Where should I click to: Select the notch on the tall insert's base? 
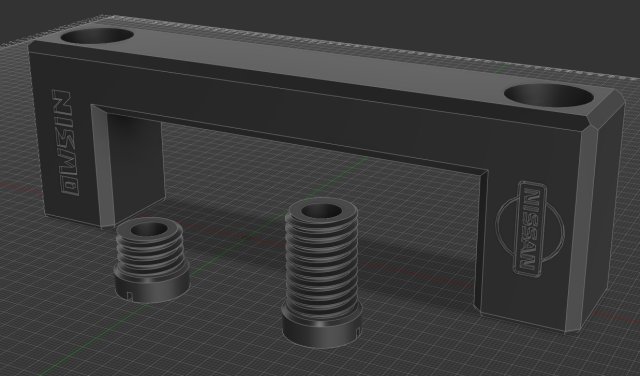[358, 331]
